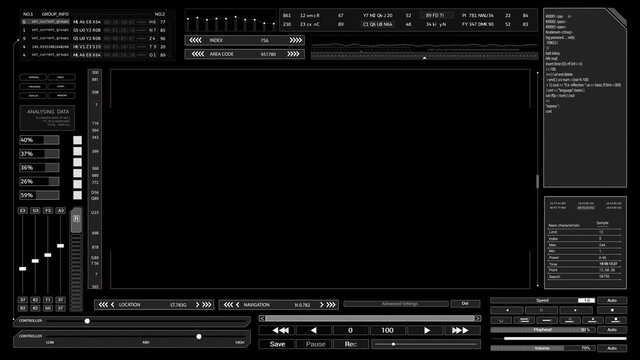Select the E3 channel label
Screen dimensions: 640x360
pyautogui.click(x=22, y=211)
